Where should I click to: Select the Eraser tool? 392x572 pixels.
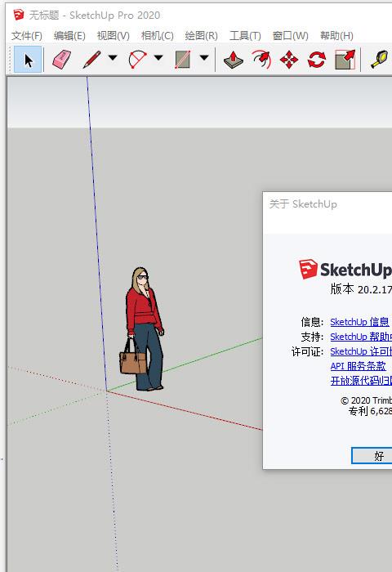point(62,60)
